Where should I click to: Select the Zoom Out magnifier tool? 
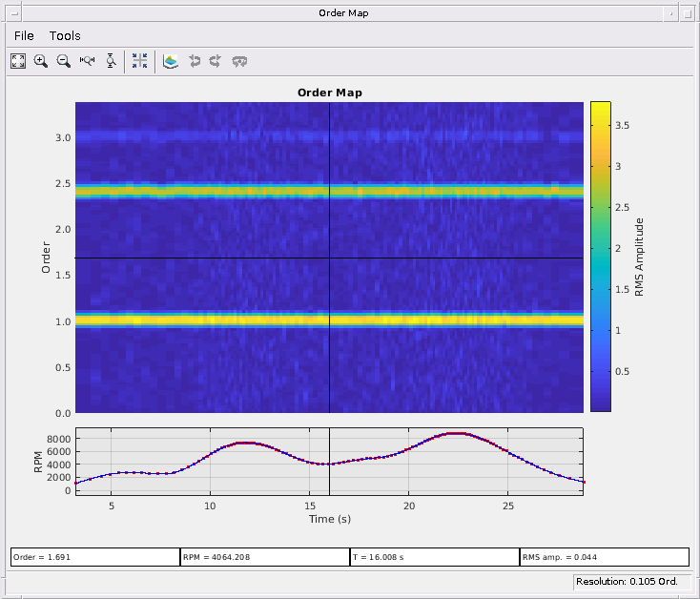tap(64, 61)
